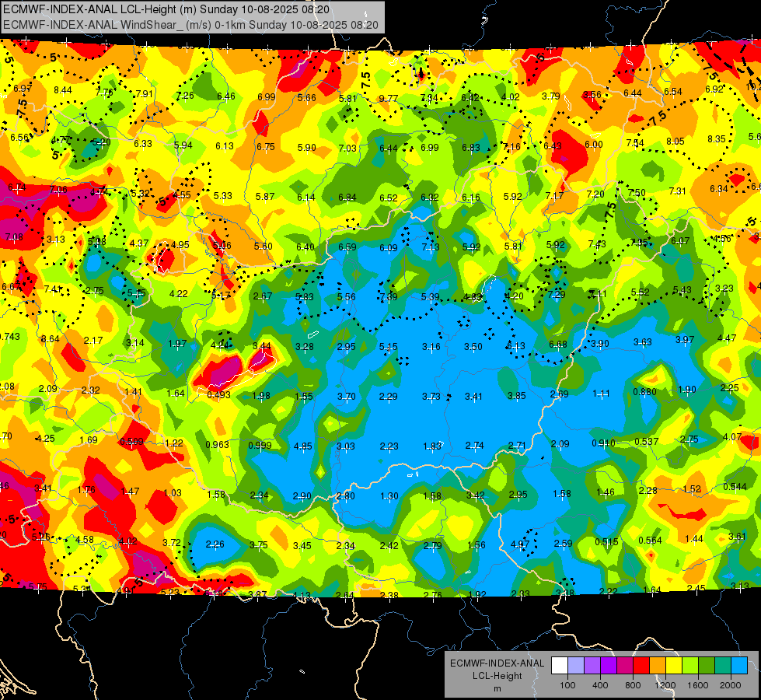Click the grid value 3.85
The width and height of the screenshot is (761, 700).
click(516, 396)
